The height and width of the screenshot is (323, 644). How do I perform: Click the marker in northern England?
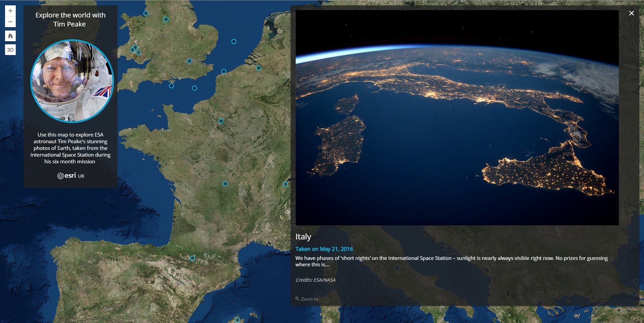point(166,19)
